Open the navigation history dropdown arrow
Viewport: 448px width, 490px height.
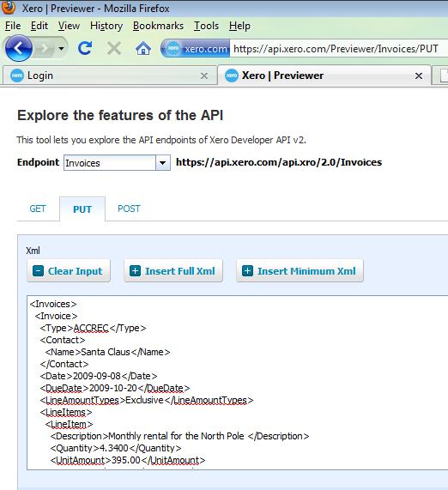[61, 48]
